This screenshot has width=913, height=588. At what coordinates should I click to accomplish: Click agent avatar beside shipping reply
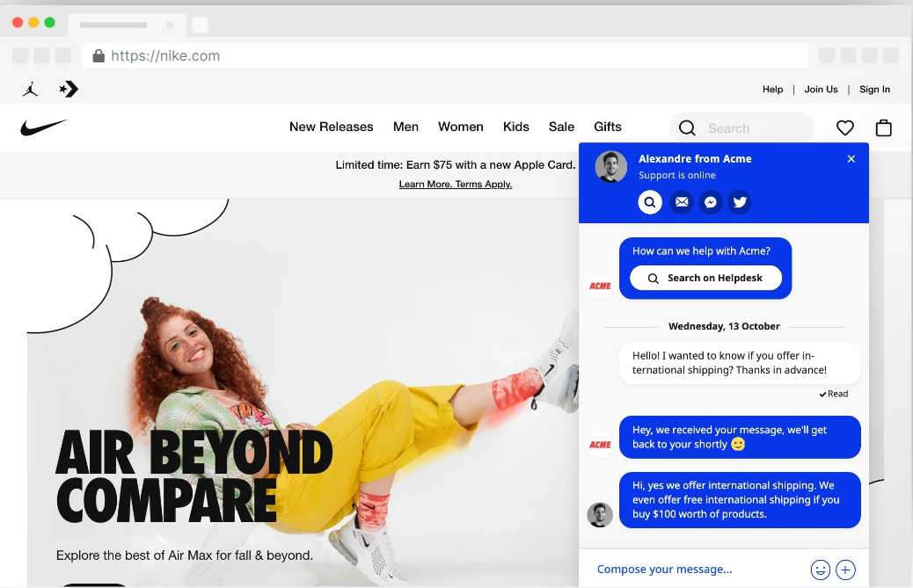coord(600,515)
